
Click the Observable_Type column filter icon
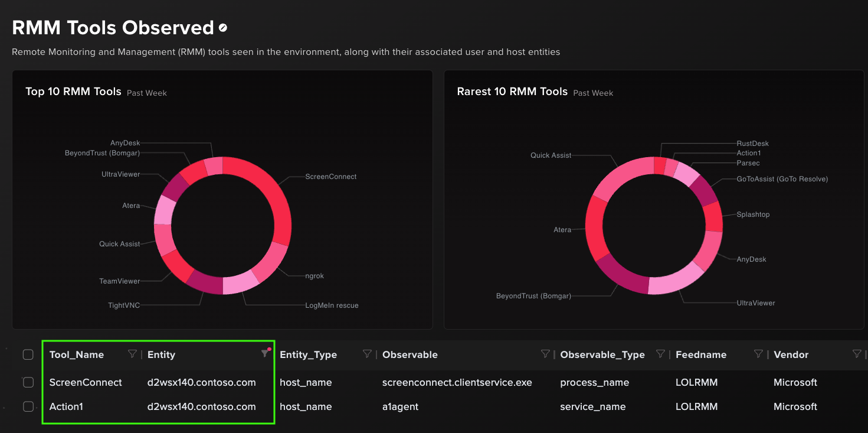pos(660,354)
